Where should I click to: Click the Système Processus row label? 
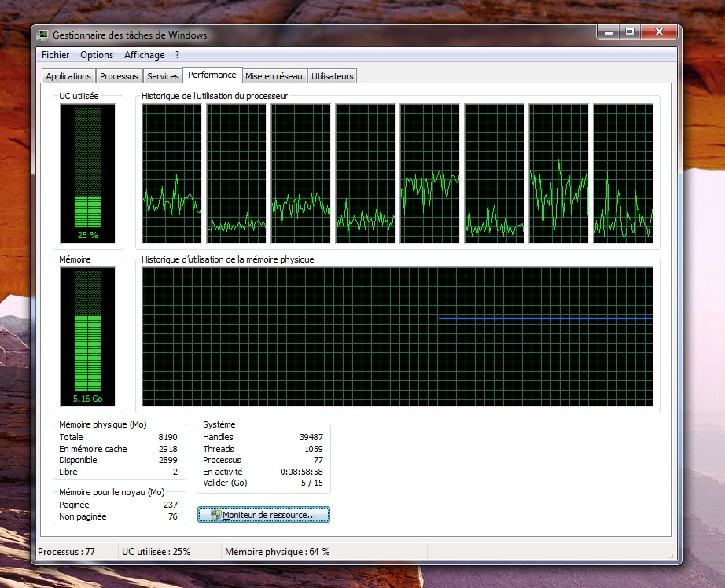click(x=222, y=460)
